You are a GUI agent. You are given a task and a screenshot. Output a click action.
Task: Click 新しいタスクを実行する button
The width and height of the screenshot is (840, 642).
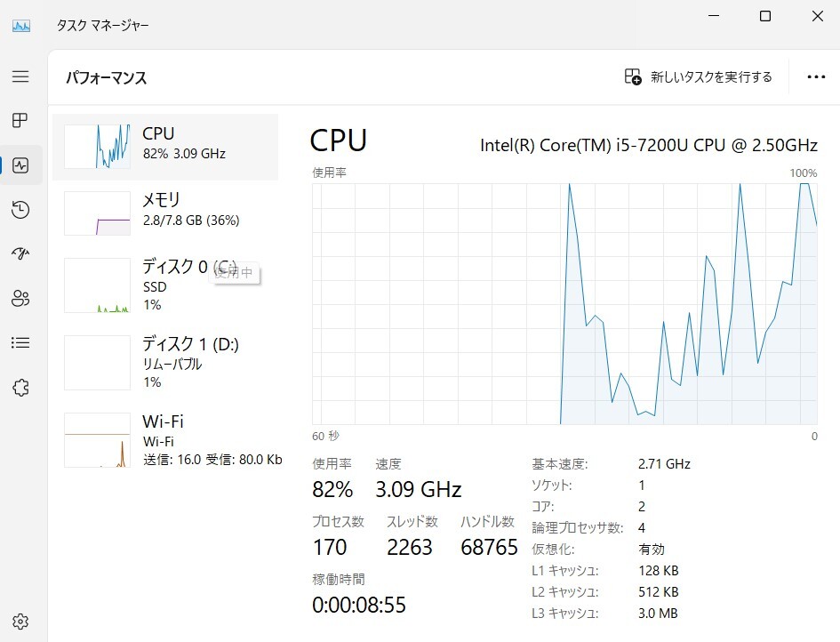(x=698, y=77)
